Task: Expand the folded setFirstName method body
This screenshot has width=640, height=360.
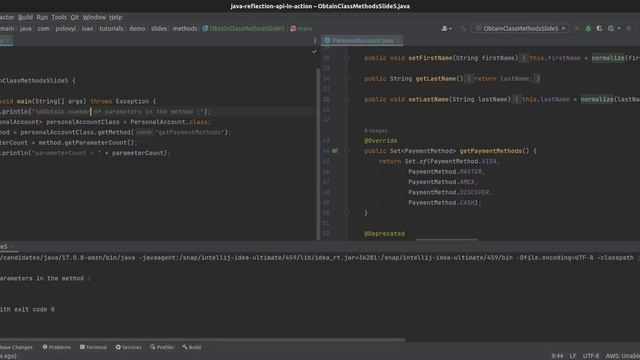Action: (x=523, y=58)
